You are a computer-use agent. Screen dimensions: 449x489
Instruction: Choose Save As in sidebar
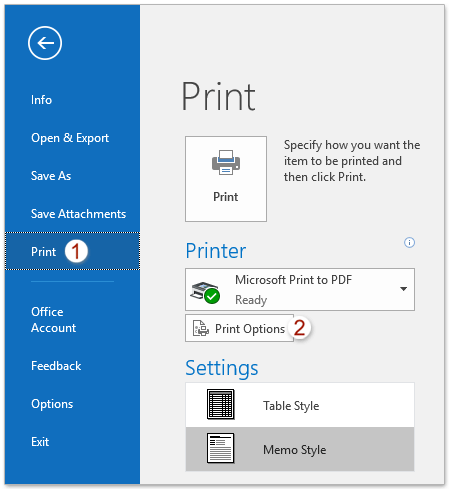(x=51, y=176)
